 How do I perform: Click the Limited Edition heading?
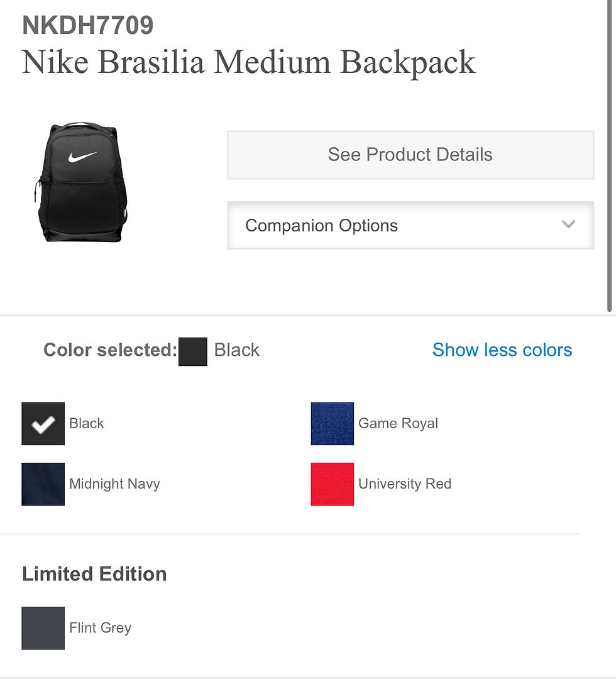[x=94, y=573]
